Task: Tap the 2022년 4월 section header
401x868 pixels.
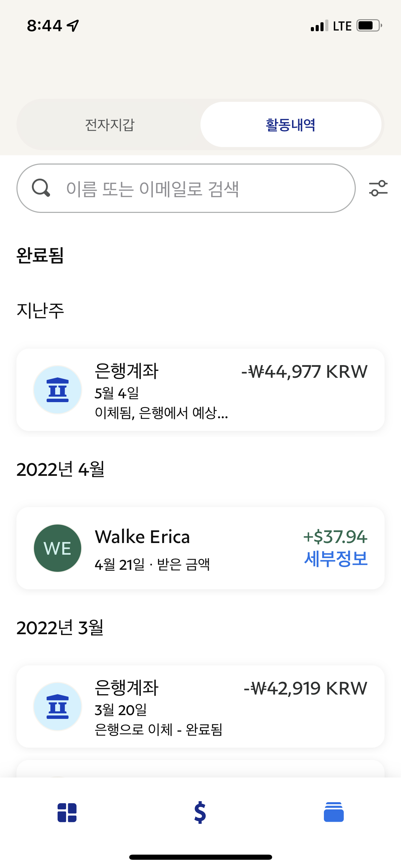Action: [60, 469]
